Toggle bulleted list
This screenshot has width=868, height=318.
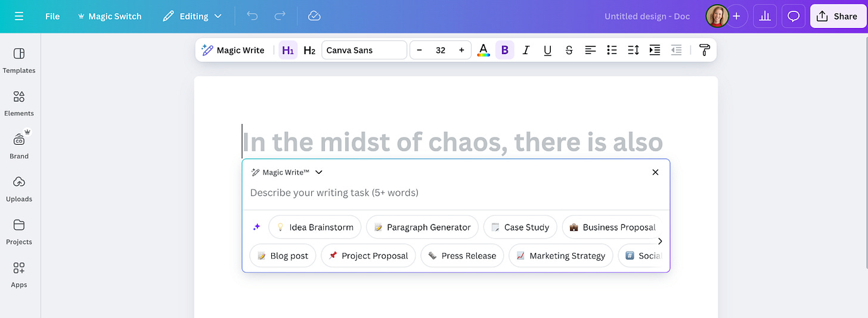click(x=612, y=50)
